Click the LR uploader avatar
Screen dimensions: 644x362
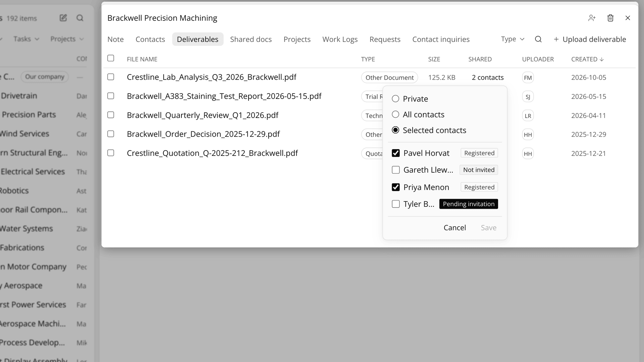click(528, 116)
